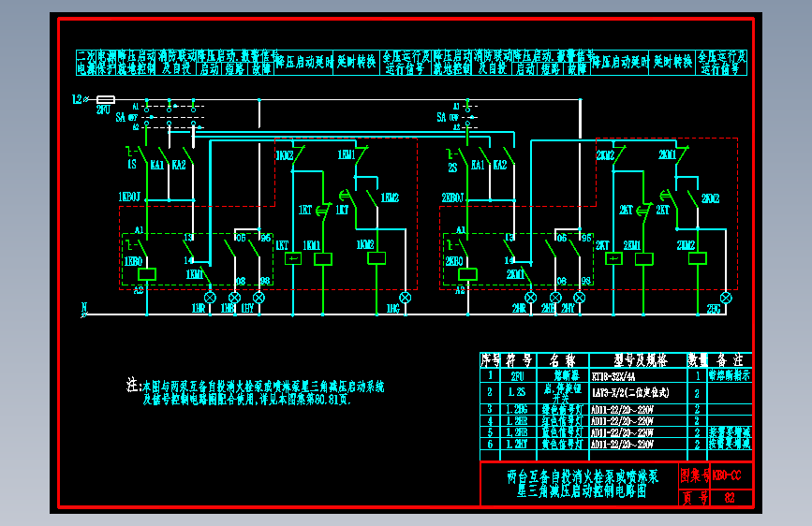The width and height of the screenshot is (812, 526).
Task: Click the note text starting with 注:本图与两泵
Action: tap(256, 387)
